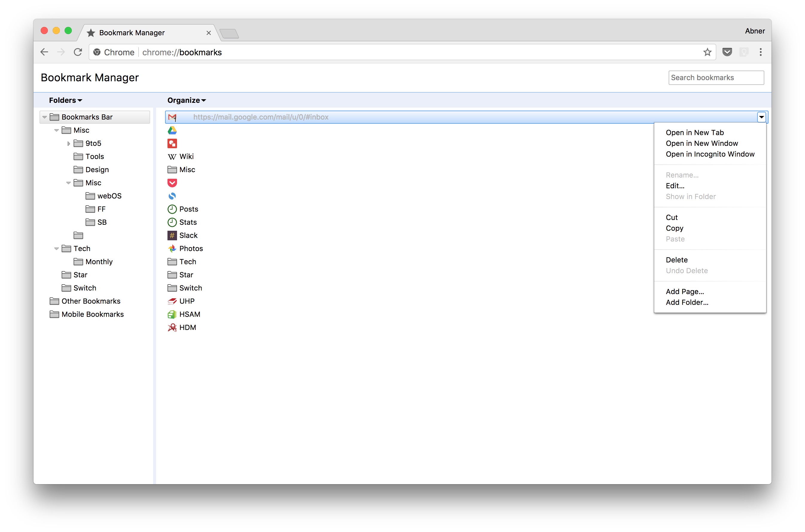Click the green HSAM bookmark icon

click(x=173, y=314)
